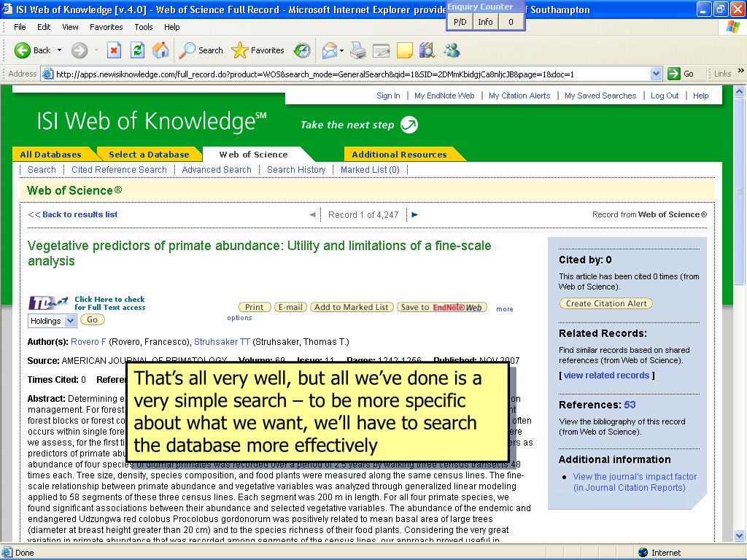
Task: Open author Rovero F link
Action: pos(88,342)
